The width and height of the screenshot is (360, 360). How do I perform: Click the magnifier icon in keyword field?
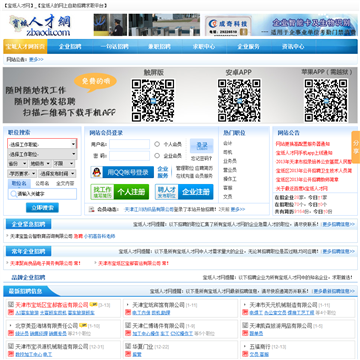tap(14, 194)
